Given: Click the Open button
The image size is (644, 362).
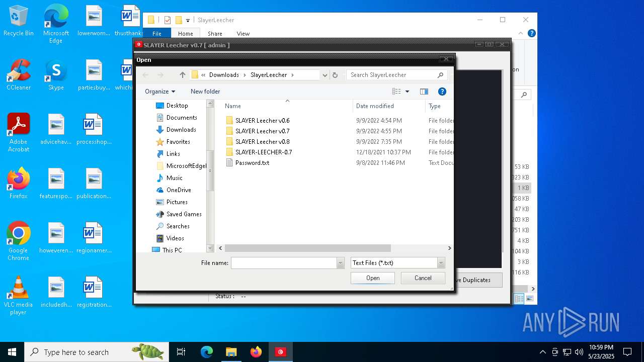Looking at the screenshot, I should (373, 278).
